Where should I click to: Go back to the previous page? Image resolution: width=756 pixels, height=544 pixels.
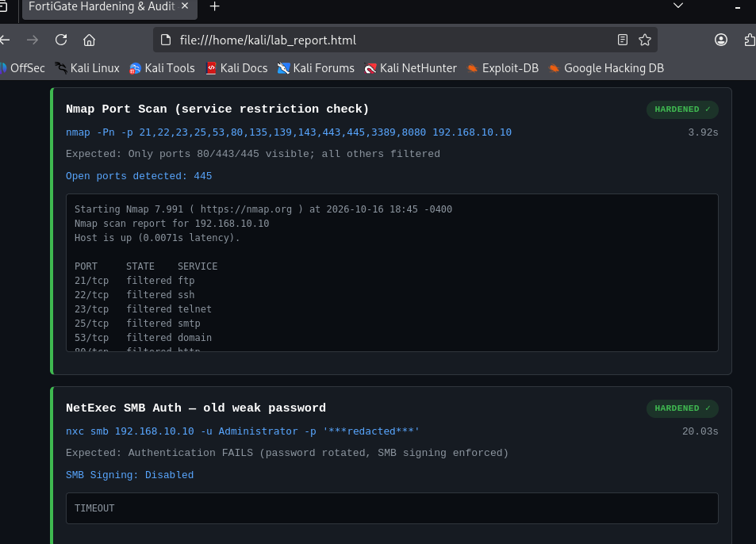coord(5,40)
